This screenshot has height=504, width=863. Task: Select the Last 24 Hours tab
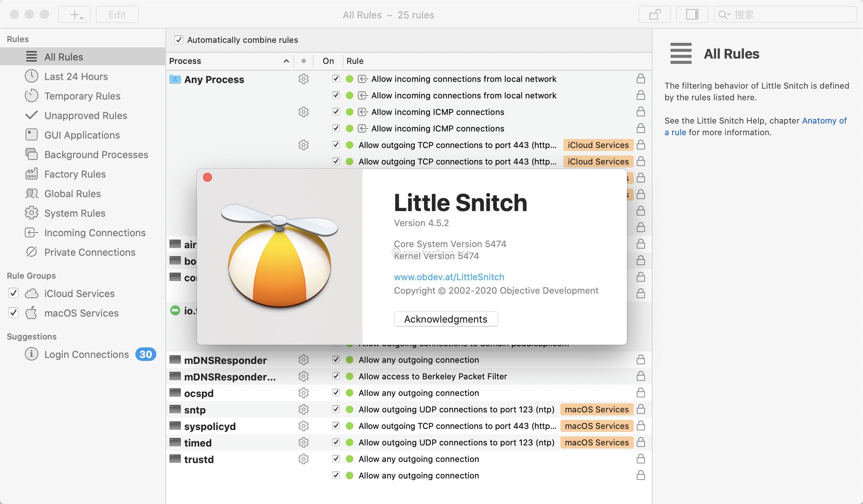click(76, 76)
